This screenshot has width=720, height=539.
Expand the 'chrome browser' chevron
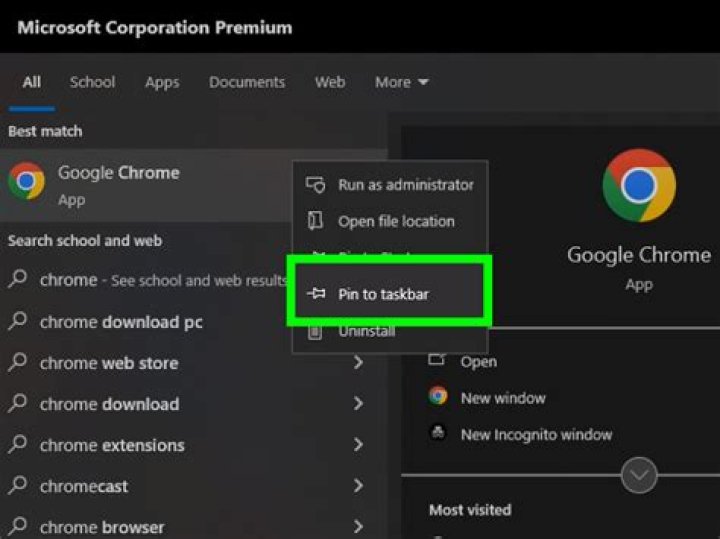point(359,527)
